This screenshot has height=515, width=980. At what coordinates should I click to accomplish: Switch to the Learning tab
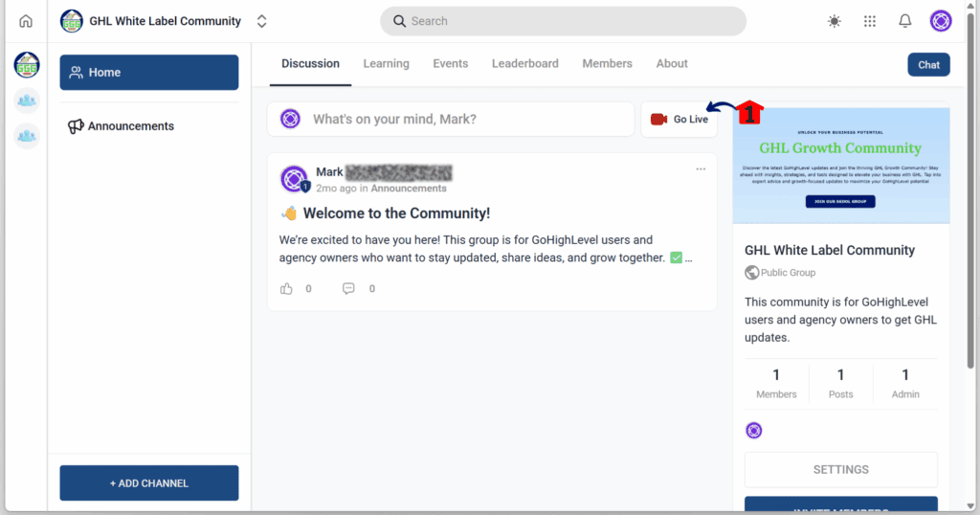point(386,64)
